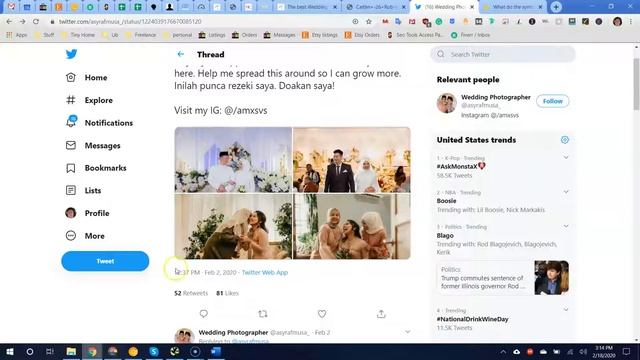Open bottom-left photo of women embracing

click(233, 227)
